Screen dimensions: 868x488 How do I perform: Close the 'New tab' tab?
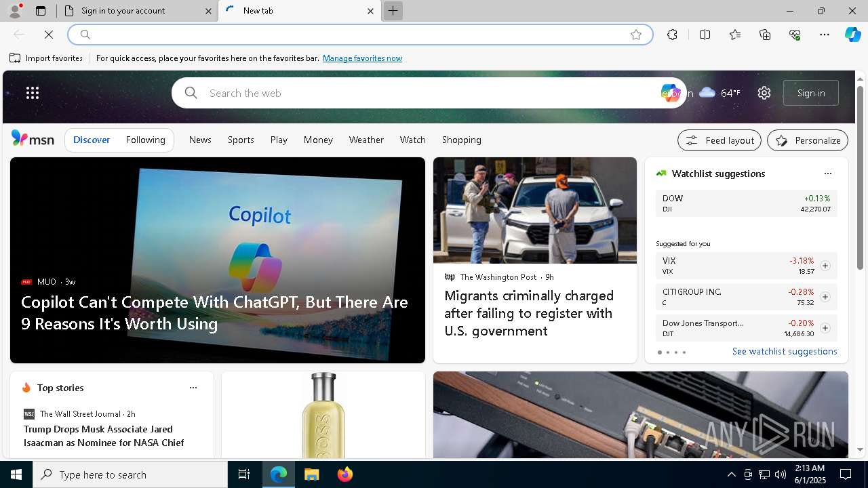coord(370,11)
